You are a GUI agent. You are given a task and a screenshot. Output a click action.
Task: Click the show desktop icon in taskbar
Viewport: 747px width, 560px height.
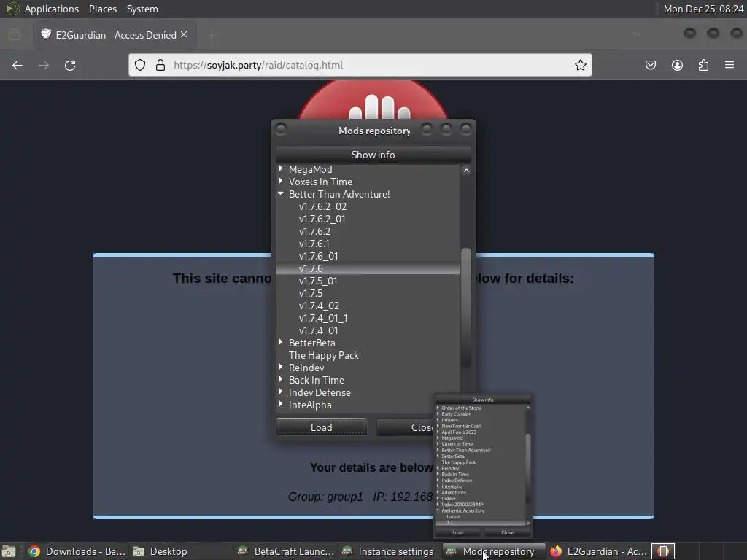tap(9, 551)
